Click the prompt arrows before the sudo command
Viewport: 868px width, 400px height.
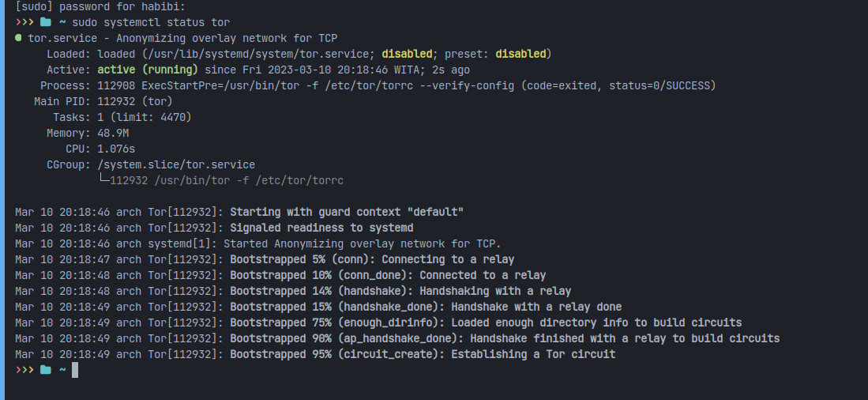click(24, 22)
